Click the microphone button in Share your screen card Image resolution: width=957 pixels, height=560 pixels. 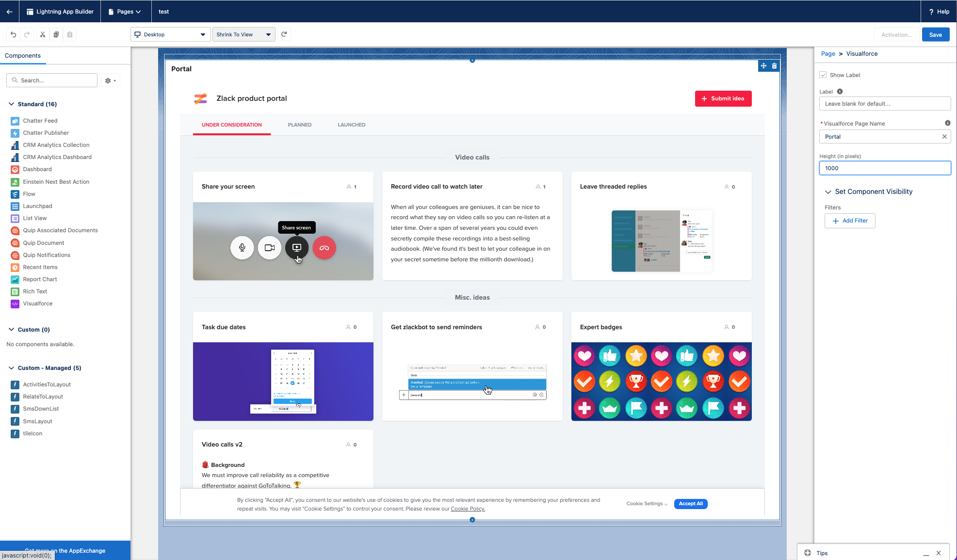click(242, 248)
